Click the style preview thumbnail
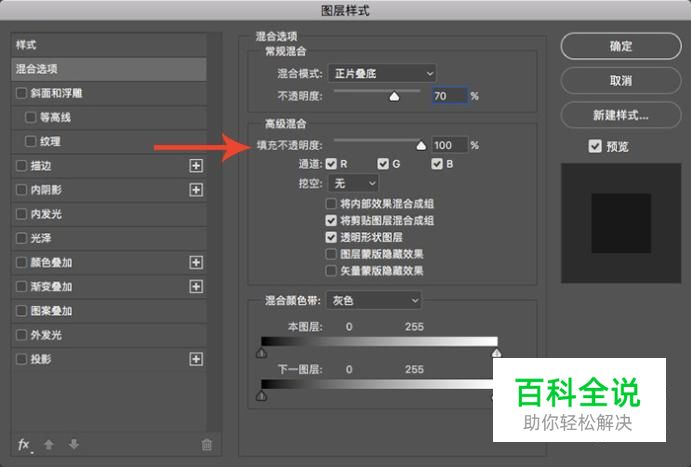The width and height of the screenshot is (691, 467). click(621, 223)
